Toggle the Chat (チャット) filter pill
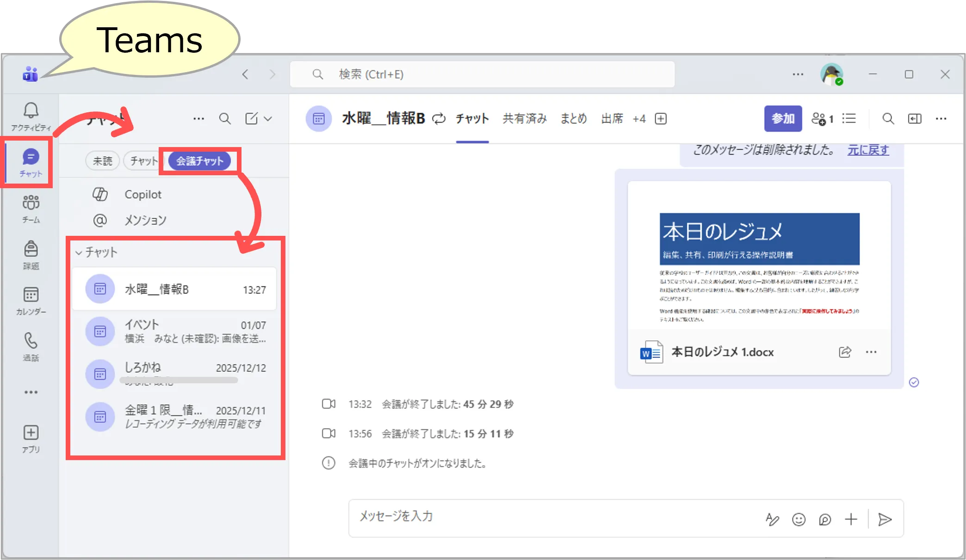The image size is (966, 560). click(x=142, y=161)
